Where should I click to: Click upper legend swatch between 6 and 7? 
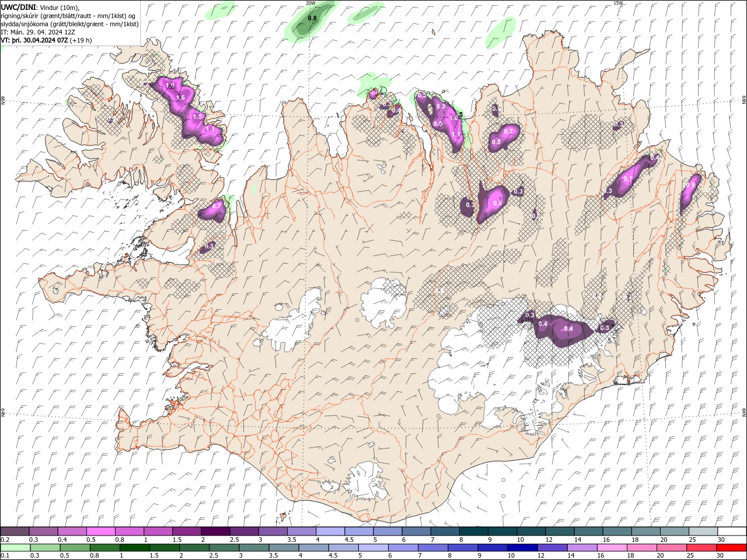tap(416, 531)
